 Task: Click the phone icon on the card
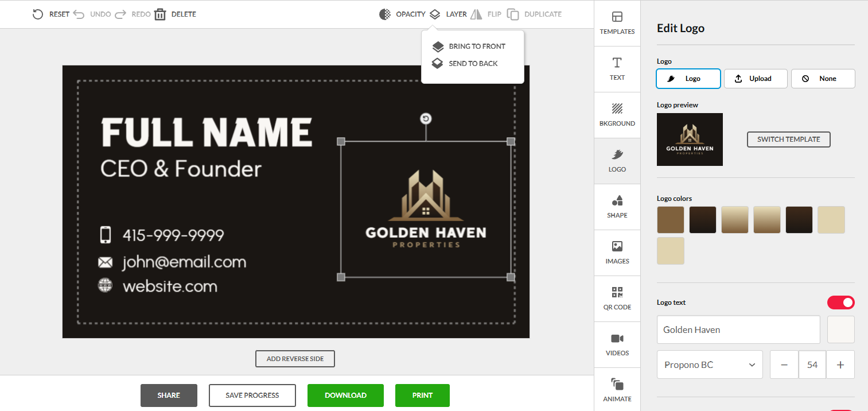tap(105, 235)
